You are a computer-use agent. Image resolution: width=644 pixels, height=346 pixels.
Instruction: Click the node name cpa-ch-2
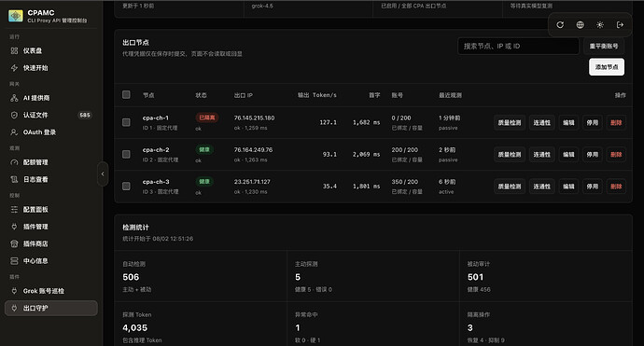tap(156, 150)
